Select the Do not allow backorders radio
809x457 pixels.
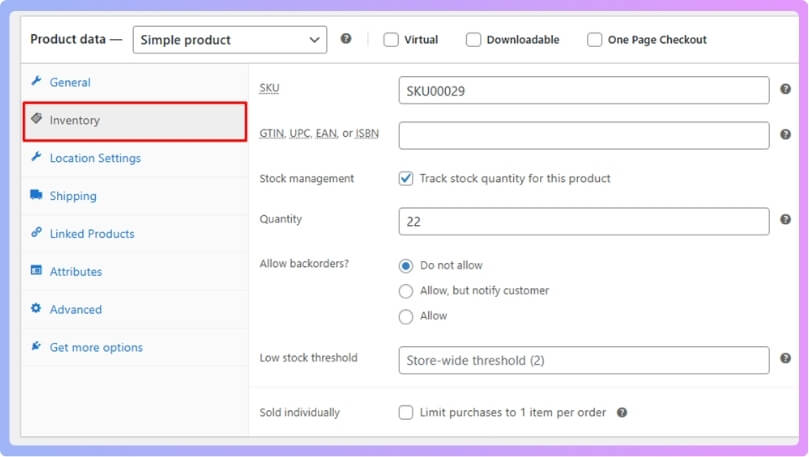(x=406, y=266)
